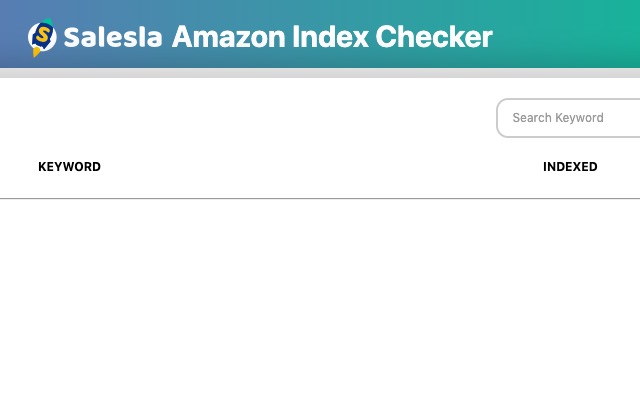The width and height of the screenshot is (640, 400).
Task: Click the gray strip beneath the header banner
Action: click(320, 73)
